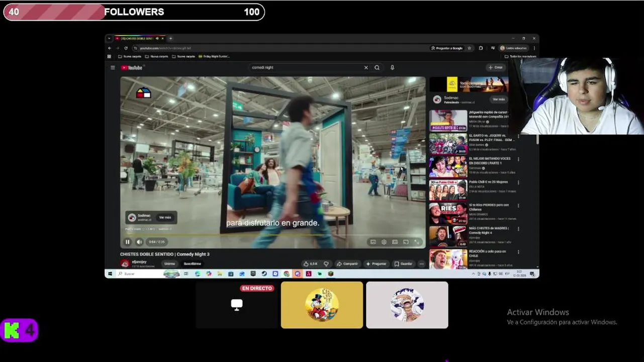Open the eljanojey channel avatar
The image size is (644, 362).
(125, 263)
